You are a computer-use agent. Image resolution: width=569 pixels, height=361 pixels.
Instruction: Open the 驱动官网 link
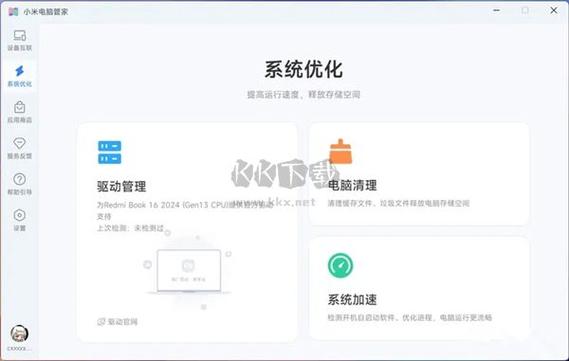click(x=118, y=322)
